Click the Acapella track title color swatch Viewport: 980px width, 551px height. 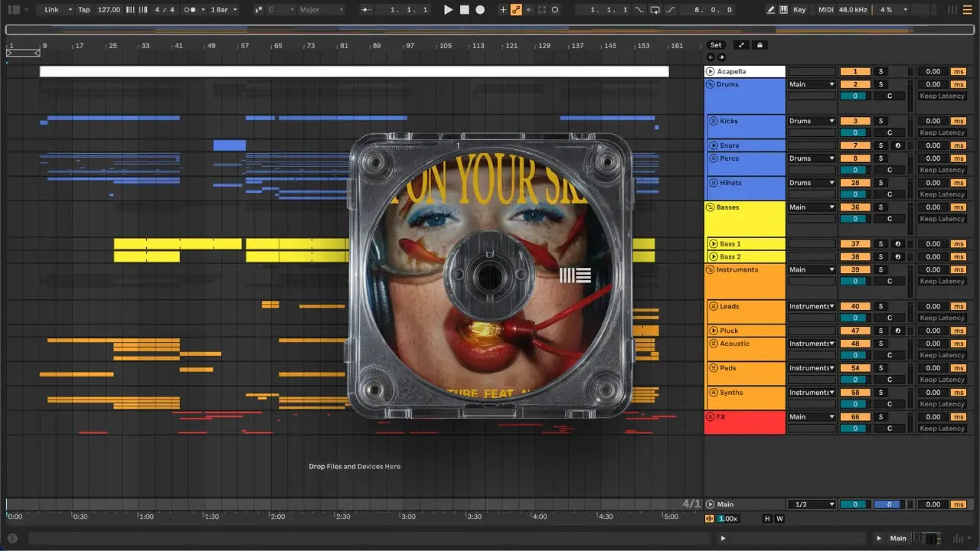click(x=745, y=71)
